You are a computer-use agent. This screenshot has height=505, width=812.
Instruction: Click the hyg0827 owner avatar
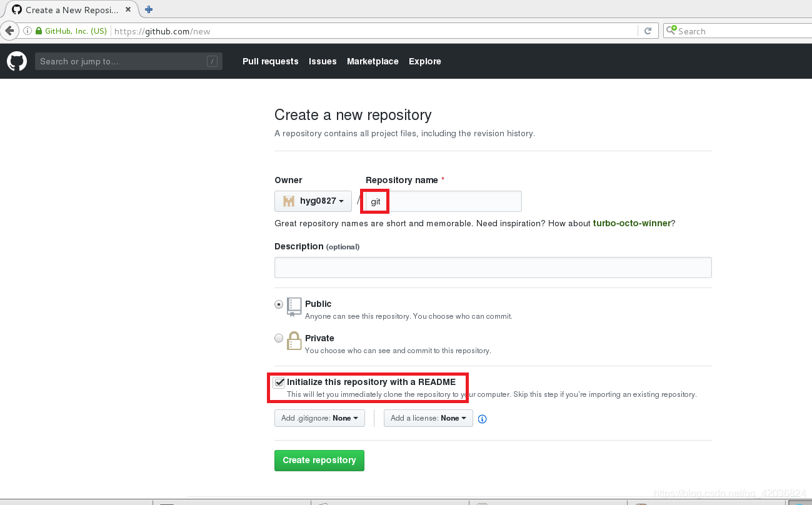(x=289, y=201)
